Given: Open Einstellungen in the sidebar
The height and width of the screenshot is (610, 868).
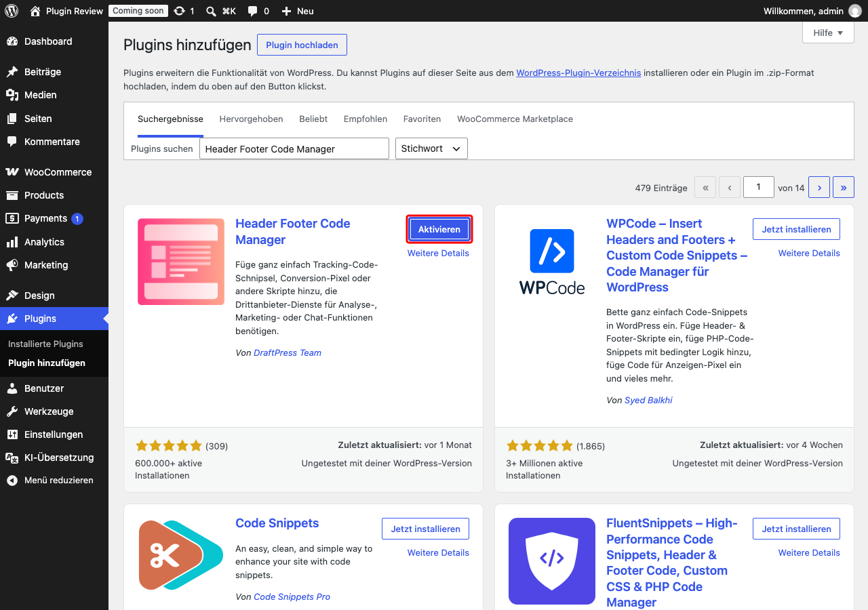Looking at the screenshot, I should [54, 434].
